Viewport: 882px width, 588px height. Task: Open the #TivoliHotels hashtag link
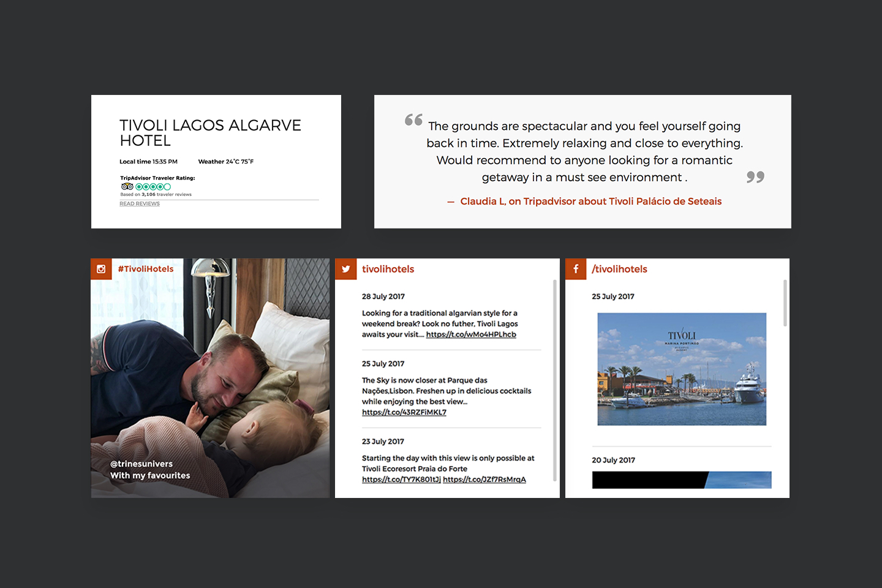pyautogui.click(x=146, y=269)
